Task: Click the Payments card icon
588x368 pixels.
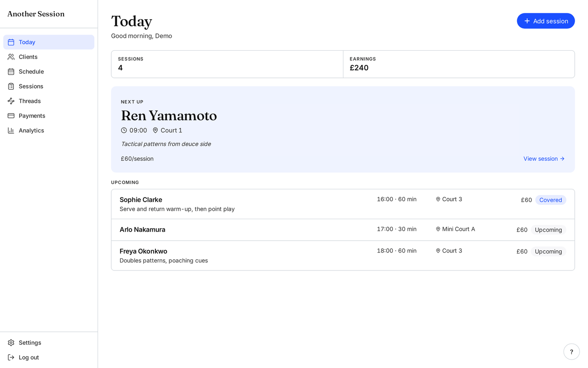Action: pos(11,116)
